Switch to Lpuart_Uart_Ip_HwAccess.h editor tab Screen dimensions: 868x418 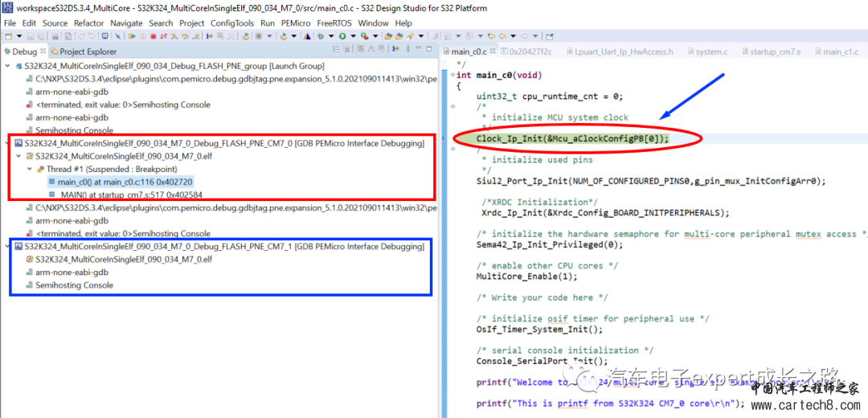point(620,51)
